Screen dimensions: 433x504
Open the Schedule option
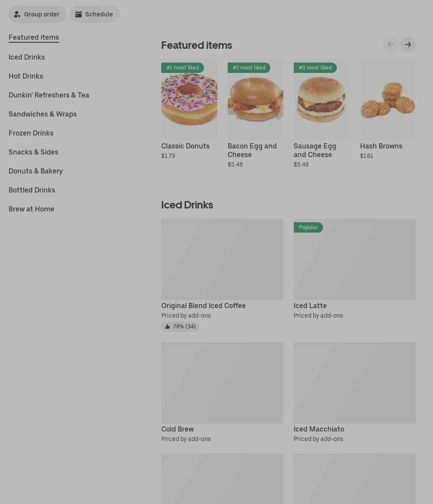click(94, 14)
